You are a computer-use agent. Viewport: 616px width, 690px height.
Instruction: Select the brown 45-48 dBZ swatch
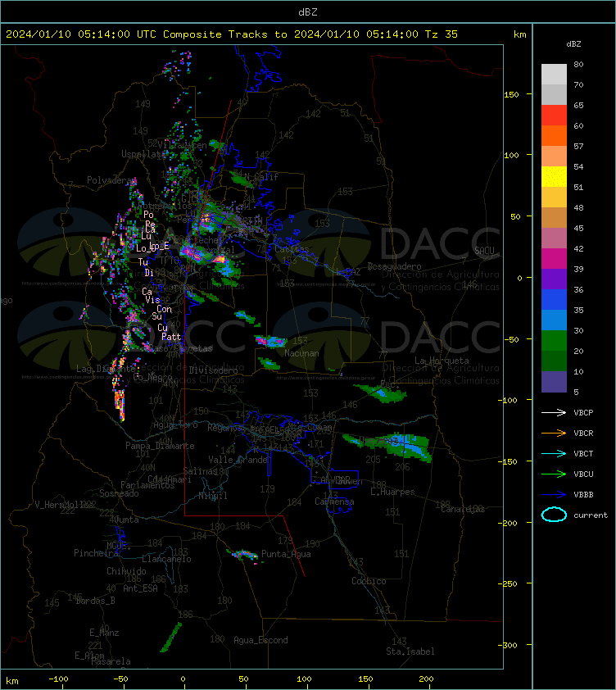pyautogui.click(x=554, y=217)
